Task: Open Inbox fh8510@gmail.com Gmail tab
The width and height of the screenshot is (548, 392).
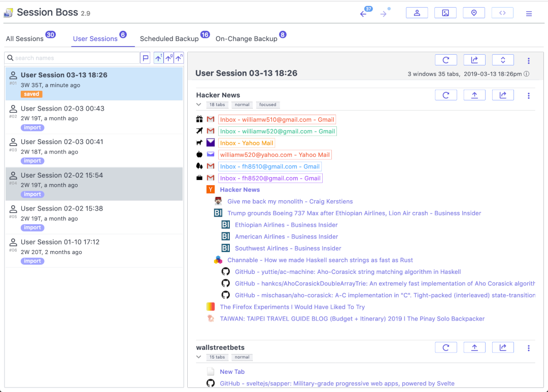Action: point(270,167)
